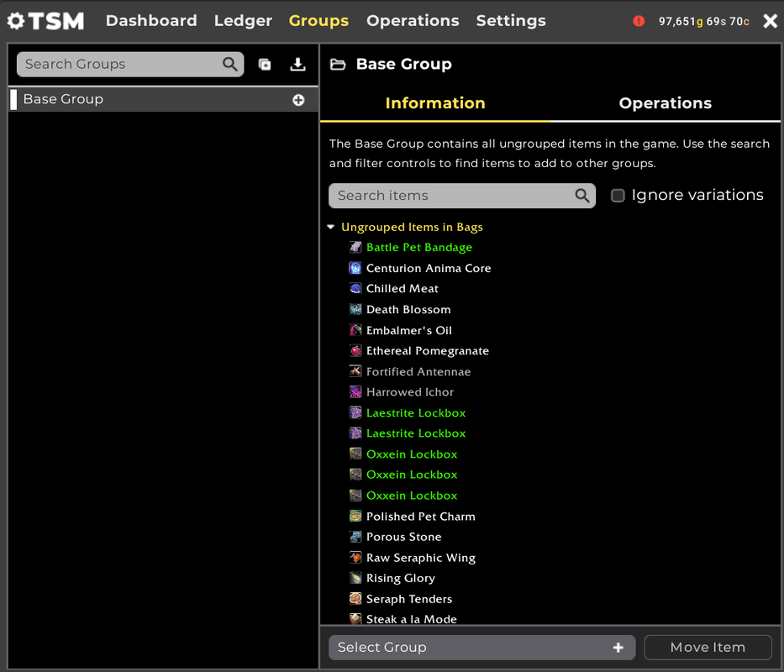784x672 pixels.
Task: Click Polished Pet Charm item icon
Action: pyautogui.click(x=355, y=516)
